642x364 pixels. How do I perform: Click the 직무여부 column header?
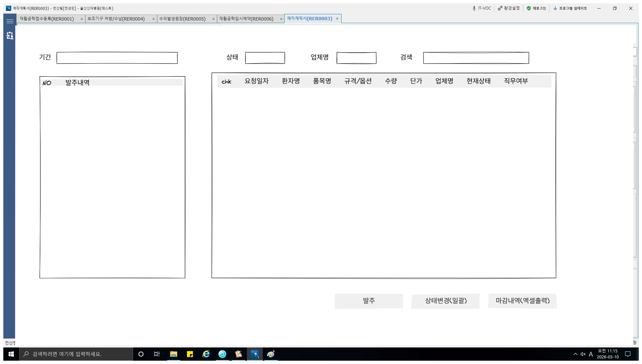(516, 81)
